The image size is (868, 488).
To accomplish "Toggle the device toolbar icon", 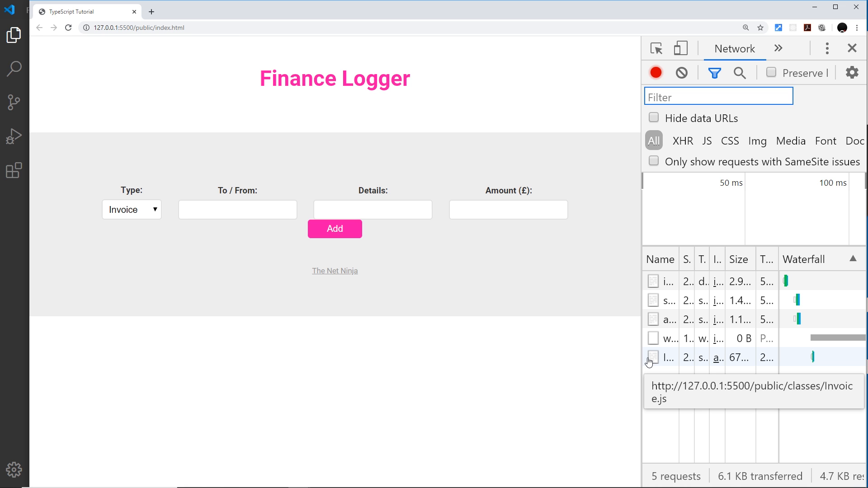I will (x=680, y=48).
